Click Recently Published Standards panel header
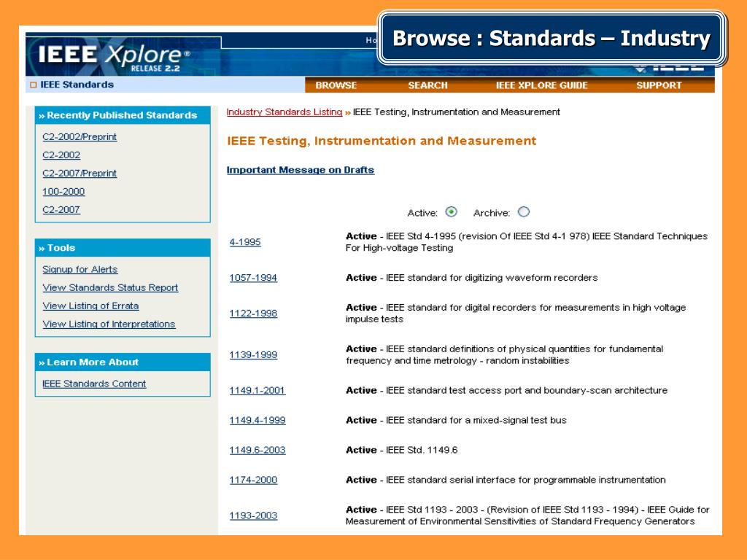 tap(123, 115)
